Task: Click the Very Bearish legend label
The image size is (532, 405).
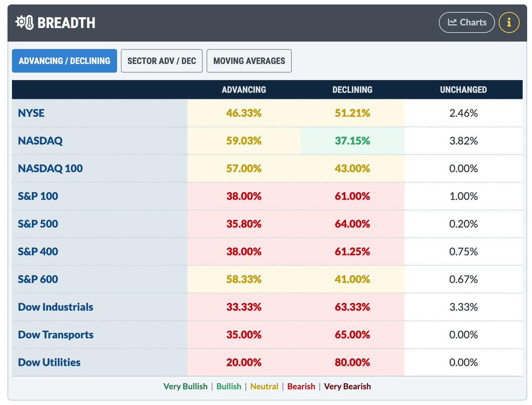Action: [x=347, y=386]
